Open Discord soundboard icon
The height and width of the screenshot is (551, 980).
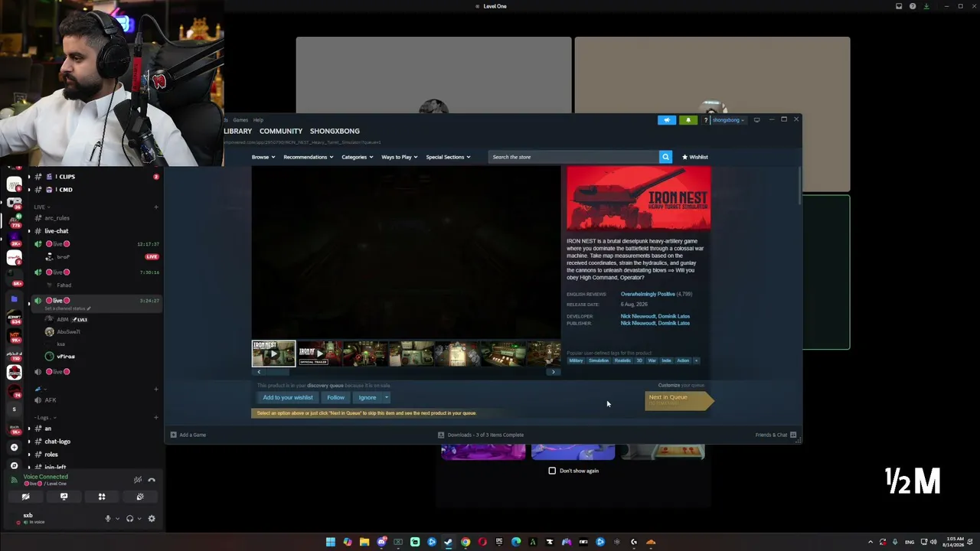pos(140,497)
